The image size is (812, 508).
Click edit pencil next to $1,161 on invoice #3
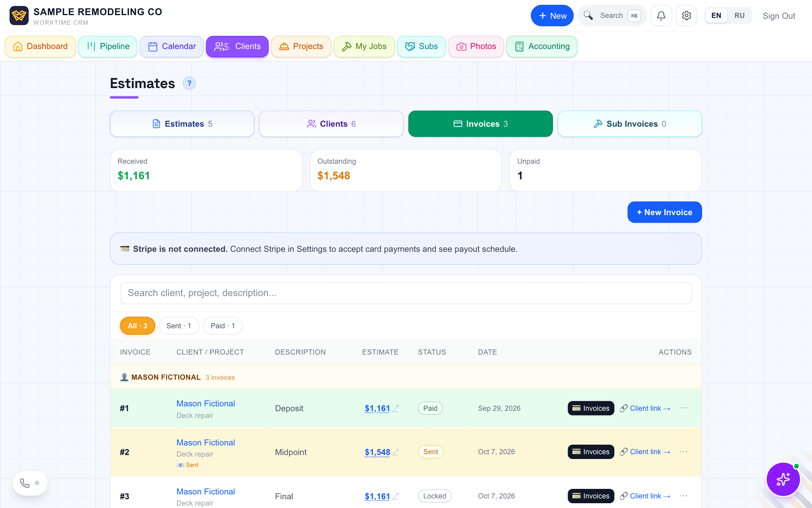coord(395,496)
